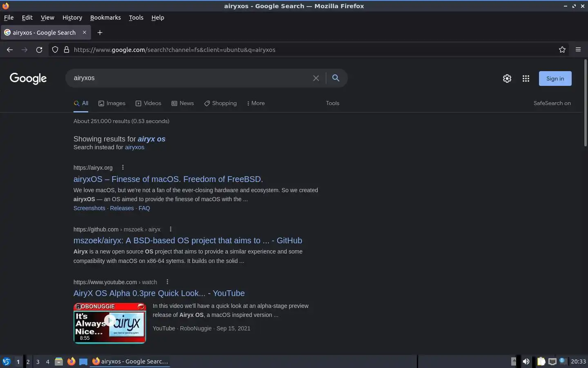The height and width of the screenshot is (368, 588).
Task: Open a new tab with the plus button
Action: [100, 32]
